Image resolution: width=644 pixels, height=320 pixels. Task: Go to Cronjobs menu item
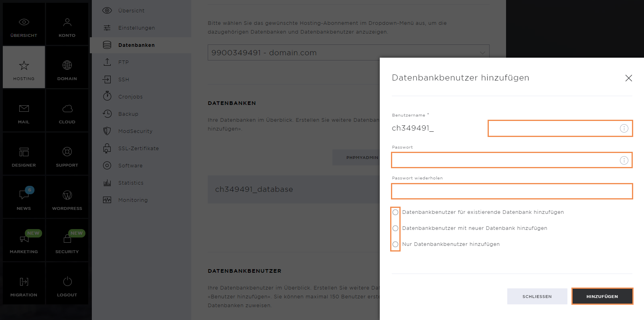(x=130, y=97)
